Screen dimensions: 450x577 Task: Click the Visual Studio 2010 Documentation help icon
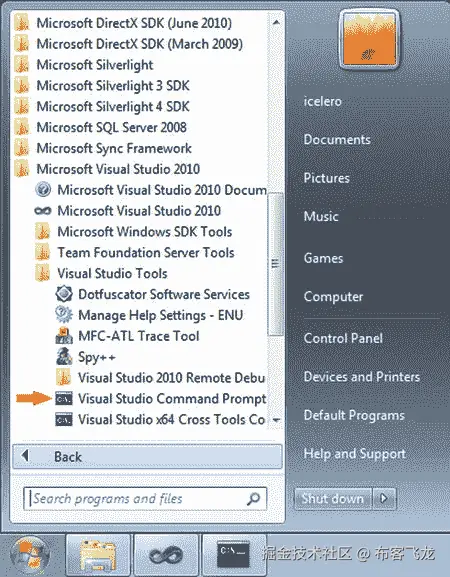[43, 190]
